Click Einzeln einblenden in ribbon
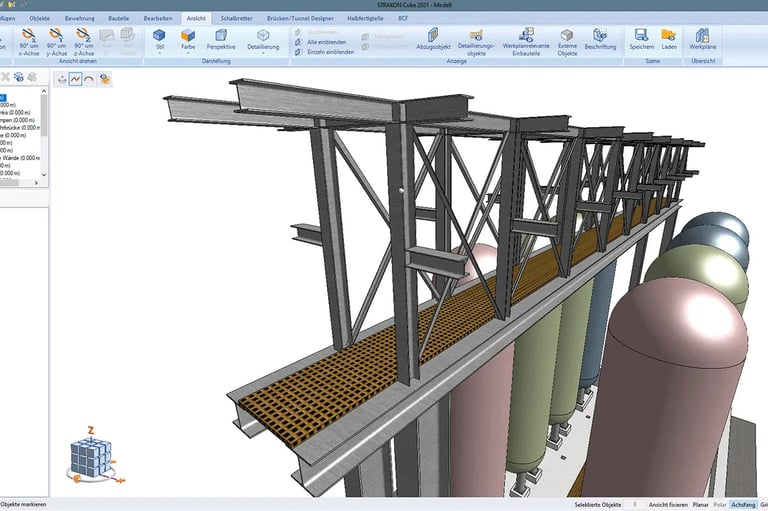 [325, 52]
